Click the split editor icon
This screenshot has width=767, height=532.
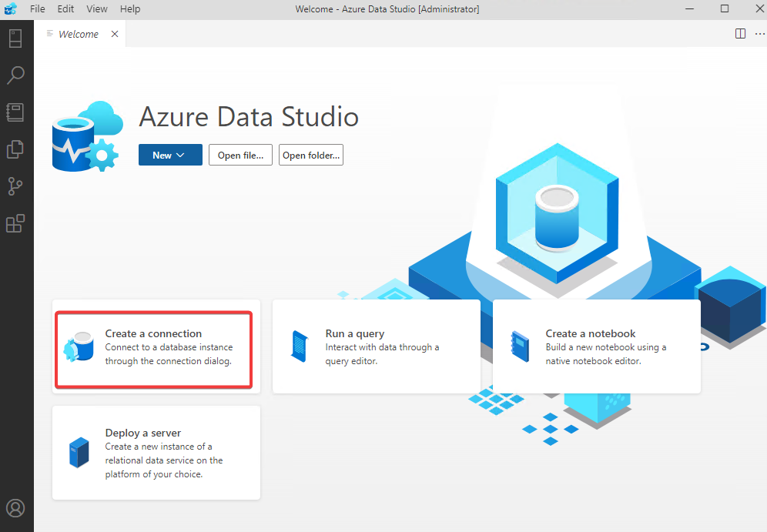(x=740, y=33)
